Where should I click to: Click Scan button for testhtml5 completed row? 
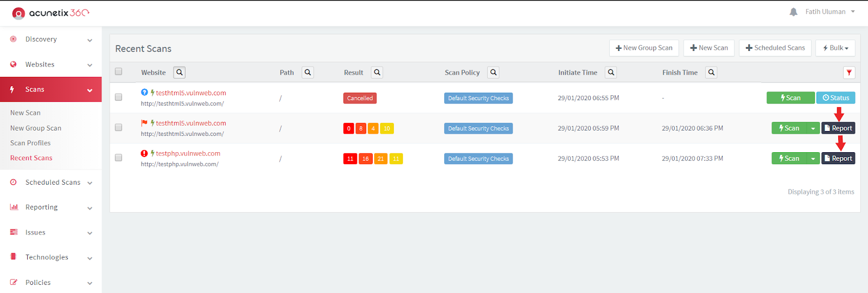click(789, 128)
